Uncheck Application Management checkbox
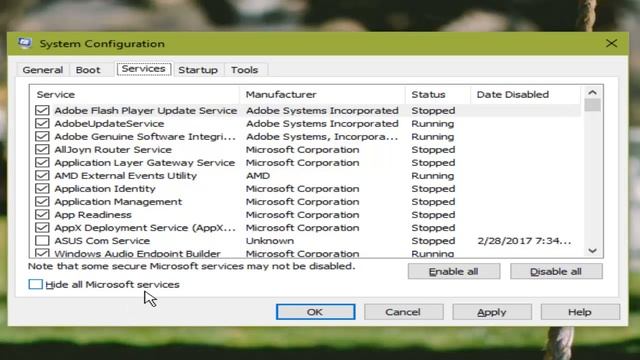The height and width of the screenshot is (360, 640). pyautogui.click(x=42, y=202)
